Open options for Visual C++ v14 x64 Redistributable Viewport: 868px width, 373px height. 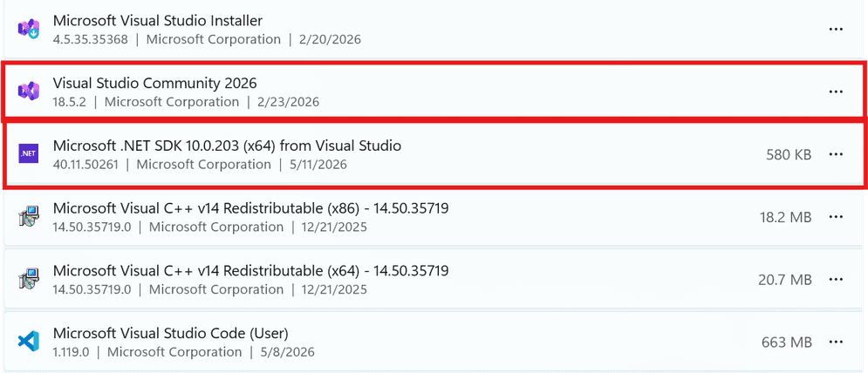coord(836,280)
